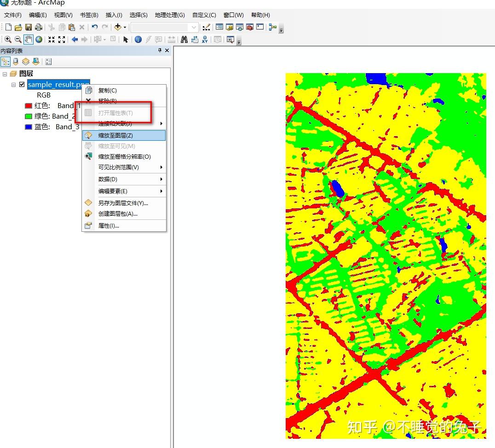This screenshot has height=448, width=495.
Task: Click the Save document icon
Action: pos(29,27)
